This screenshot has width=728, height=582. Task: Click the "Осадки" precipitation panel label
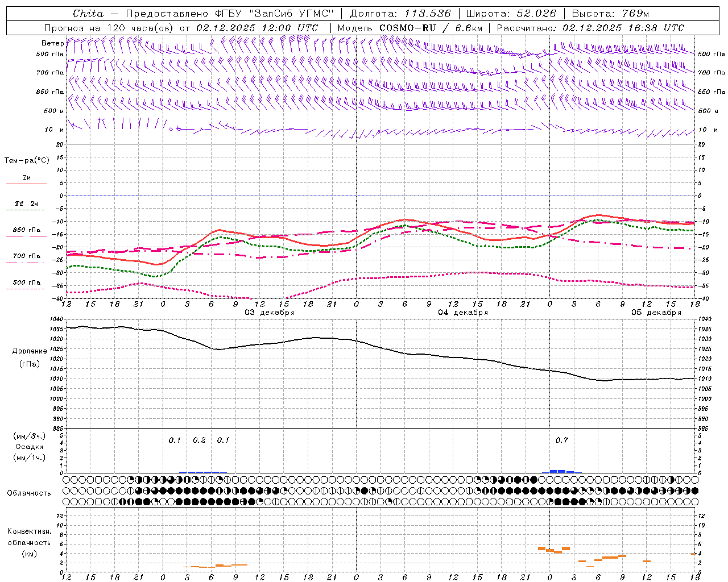coord(29,447)
